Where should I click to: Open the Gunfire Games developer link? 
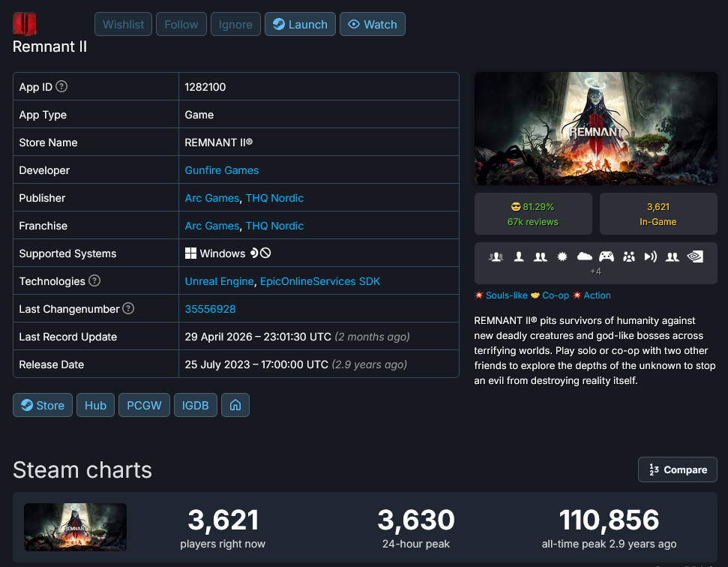(x=222, y=170)
